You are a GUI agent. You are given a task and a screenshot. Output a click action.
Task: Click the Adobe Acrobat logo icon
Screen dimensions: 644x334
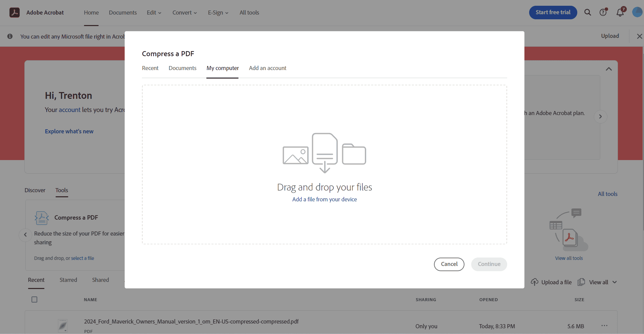14,13
